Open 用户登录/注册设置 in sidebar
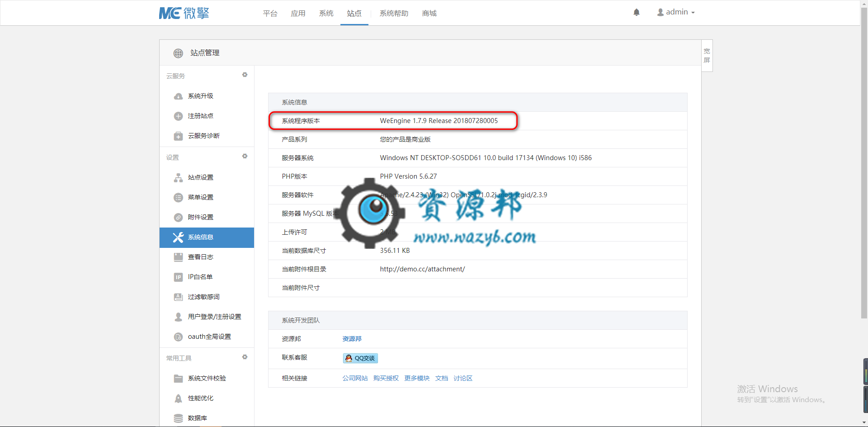 [x=214, y=317]
